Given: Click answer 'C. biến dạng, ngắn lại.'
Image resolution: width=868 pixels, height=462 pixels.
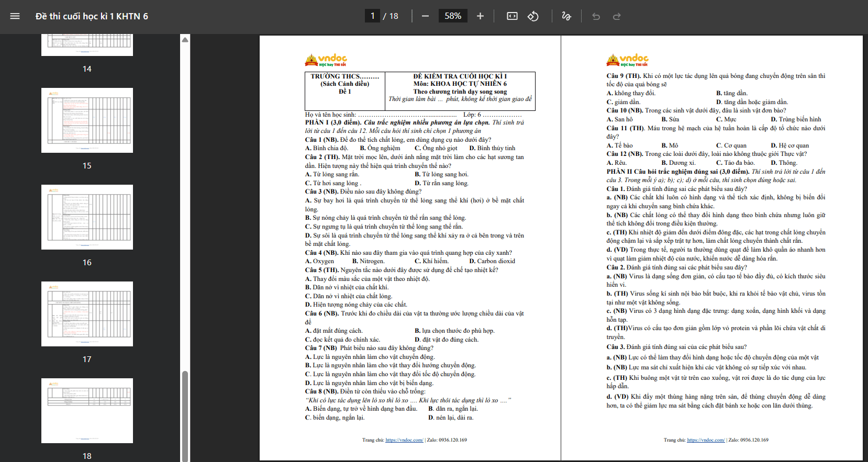Looking at the screenshot, I should coord(335,418).
